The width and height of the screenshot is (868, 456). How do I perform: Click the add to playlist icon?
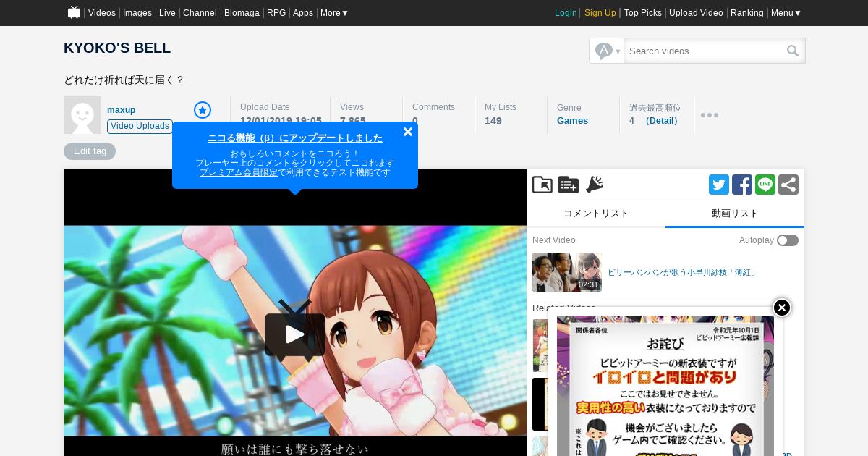[x=569, y=185]
